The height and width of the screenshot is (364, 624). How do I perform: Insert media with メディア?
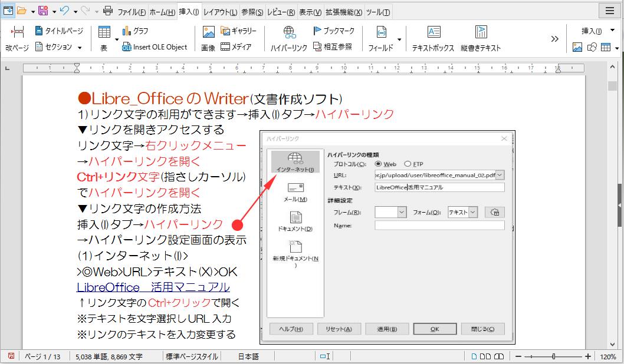tap(236, 47)
